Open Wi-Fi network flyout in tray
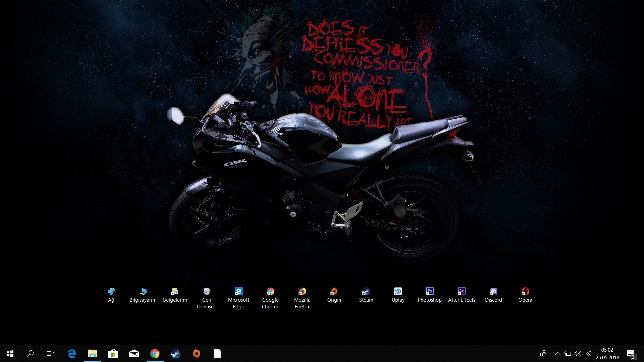Screen dimensions: 644x362 [588, 354]
